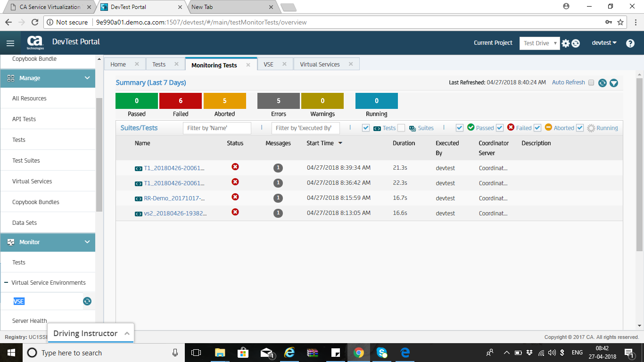Open Skype from the taskbar
644x362 pixels.
pyautogui.click(x=382, y=353)
